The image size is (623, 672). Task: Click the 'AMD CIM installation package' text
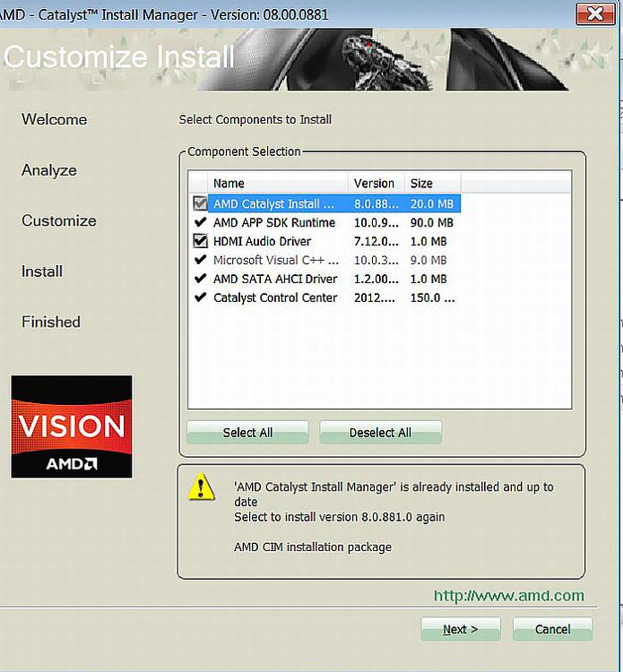[x=313, y=547]
